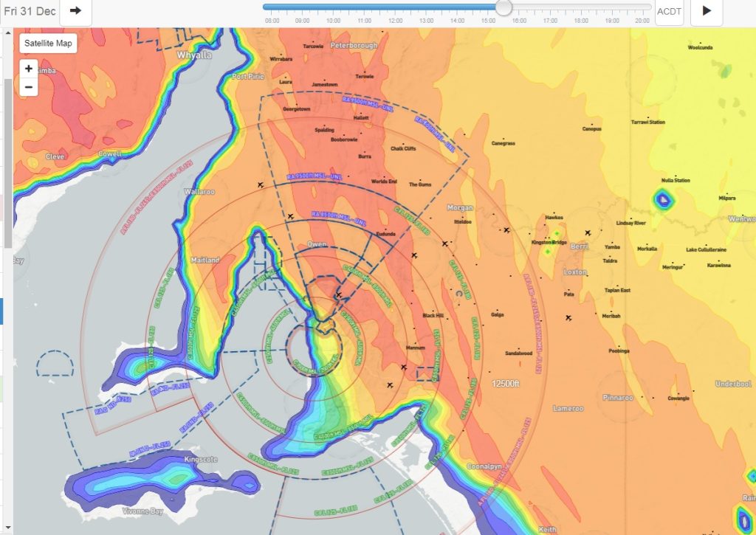Click the Cowangie label

[678, 398]
